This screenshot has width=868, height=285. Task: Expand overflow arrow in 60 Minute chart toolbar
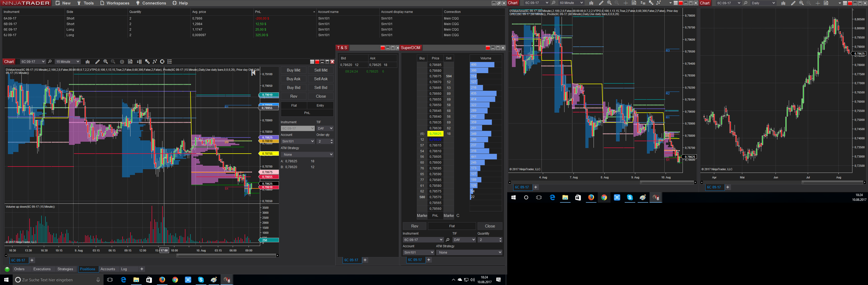point(670,3)
